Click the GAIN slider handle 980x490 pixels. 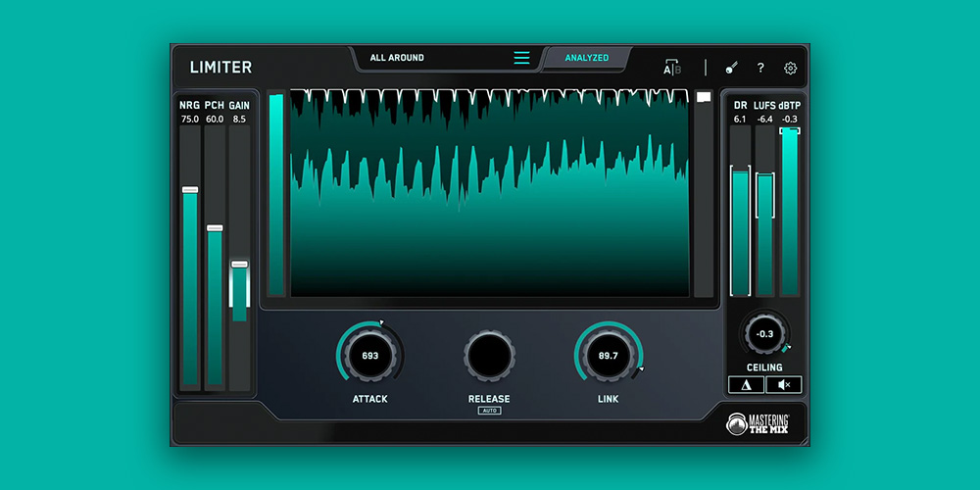point(239,265)
